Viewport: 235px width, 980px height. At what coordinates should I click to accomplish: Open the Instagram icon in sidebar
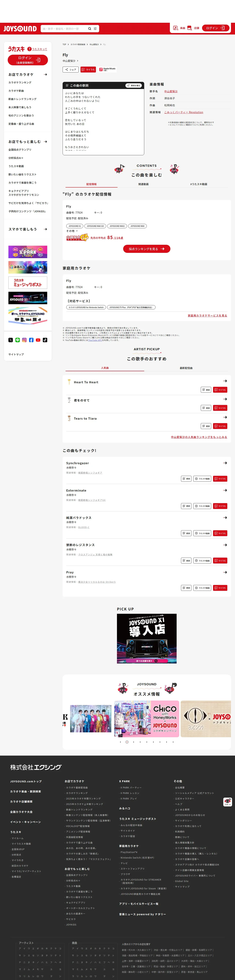click(x=24, y=340)
